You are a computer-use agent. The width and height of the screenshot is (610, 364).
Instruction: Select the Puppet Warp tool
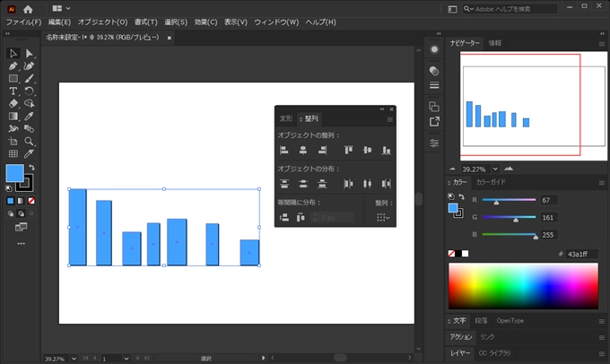tap(13, 129)
